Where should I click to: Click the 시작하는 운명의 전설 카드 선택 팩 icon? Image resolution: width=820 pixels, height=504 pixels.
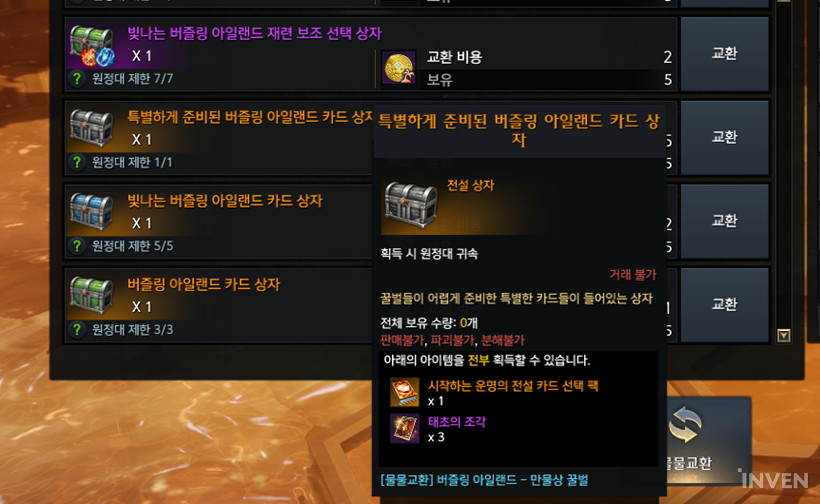405,392
